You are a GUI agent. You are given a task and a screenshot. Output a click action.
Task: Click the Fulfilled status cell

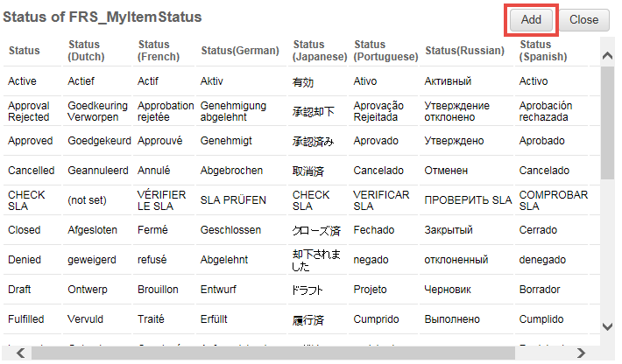[x=26, y=319]
